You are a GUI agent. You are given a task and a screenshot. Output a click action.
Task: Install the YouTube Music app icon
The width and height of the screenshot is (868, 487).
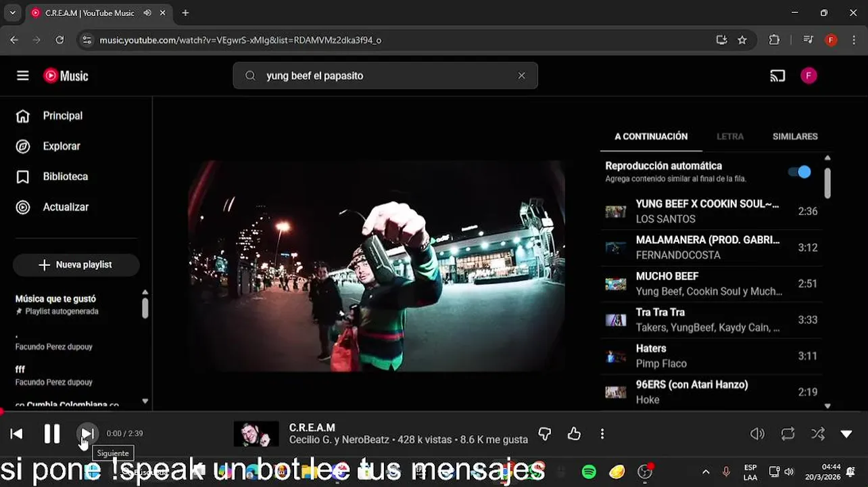[x=721, y=40]
